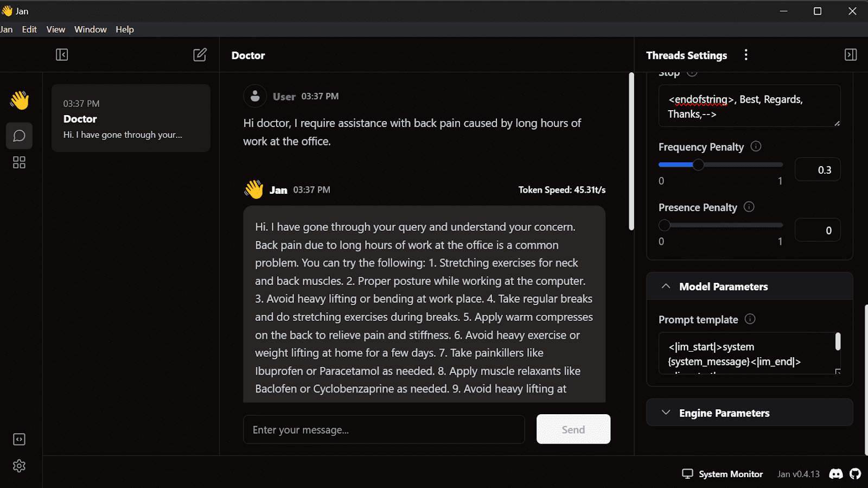This screenshot has width=868, height=488.
Task: Click the Send button
Action: (573, 429)
